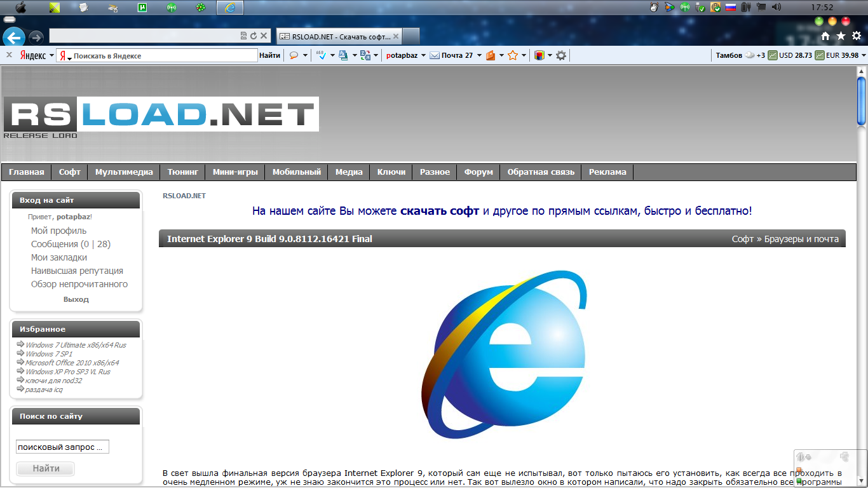Viewport: 868px width, 488px height.
Task: Click the colorful cube icon in Yandex bar
Action: tap(539, 55)
